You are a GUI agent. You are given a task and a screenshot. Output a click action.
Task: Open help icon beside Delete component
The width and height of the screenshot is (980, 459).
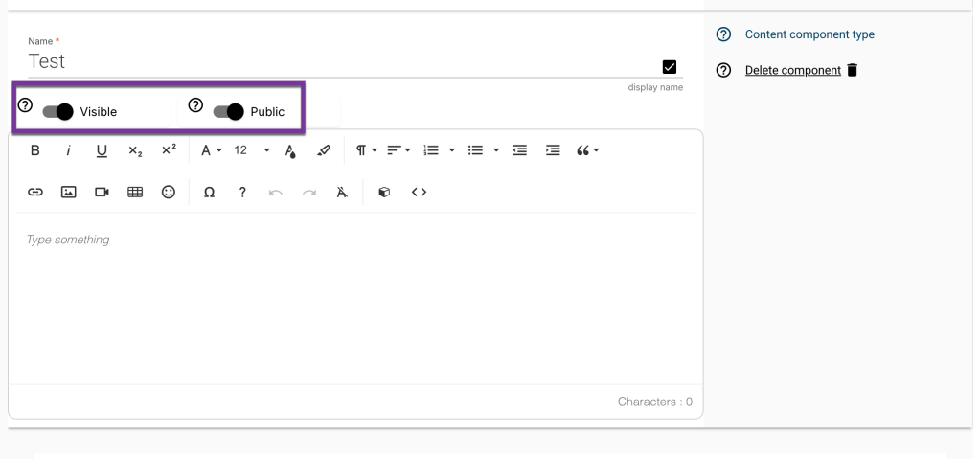pos(723,70)
